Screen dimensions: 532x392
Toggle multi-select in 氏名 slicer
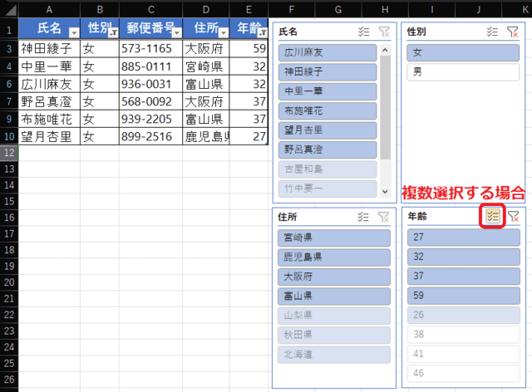tap(363, 32)
